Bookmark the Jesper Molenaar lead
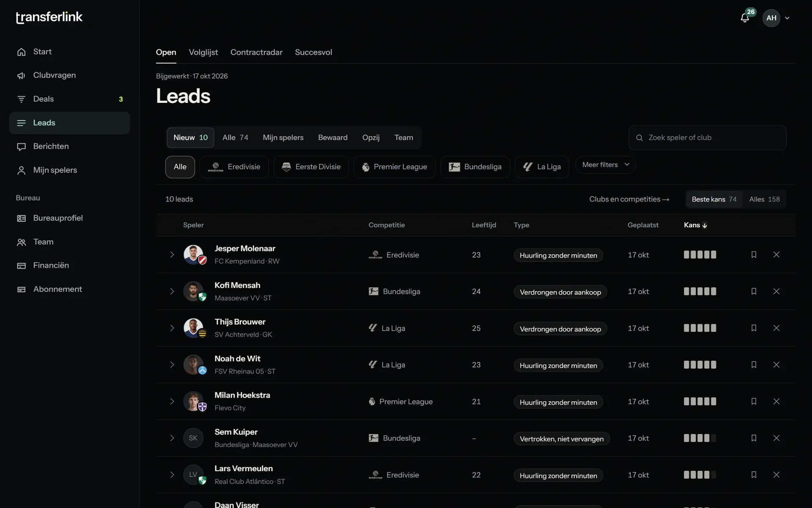This screenshot has height=508, width=812. 754,254
